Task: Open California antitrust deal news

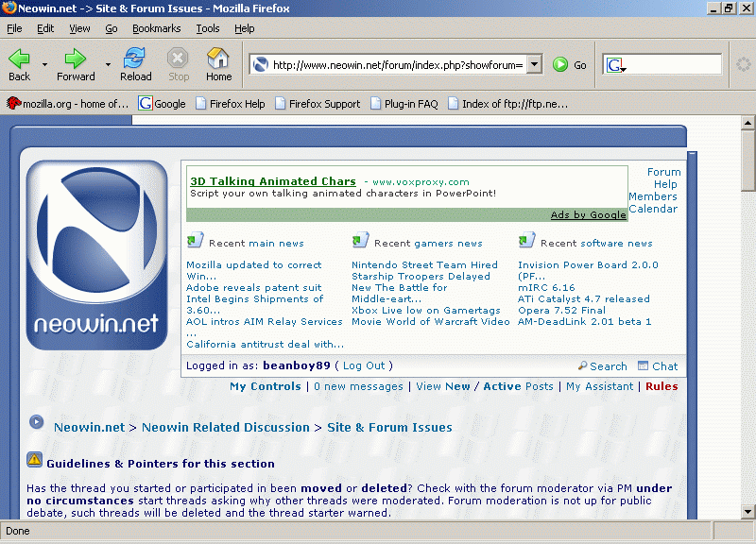Action: click(266, 344)
